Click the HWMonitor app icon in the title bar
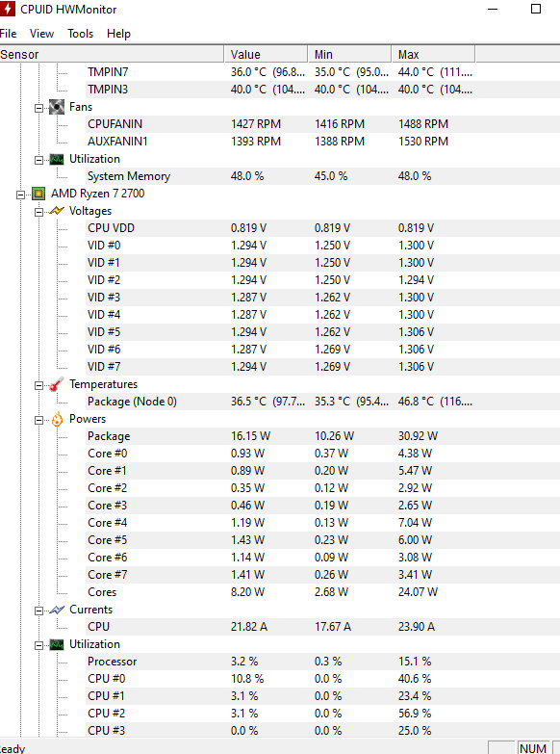Screen dimensions: 560x754 (7, 9)
